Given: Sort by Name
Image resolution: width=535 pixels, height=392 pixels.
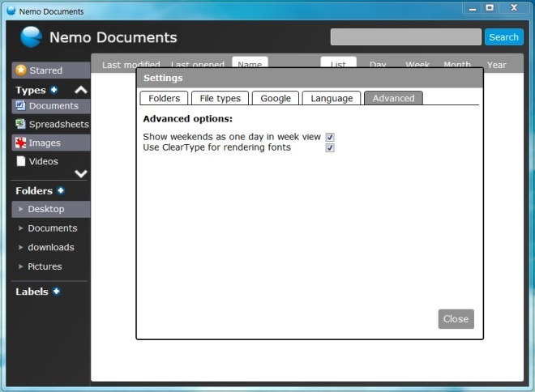Looking at the screenshot, I should [x=250, y=62].
